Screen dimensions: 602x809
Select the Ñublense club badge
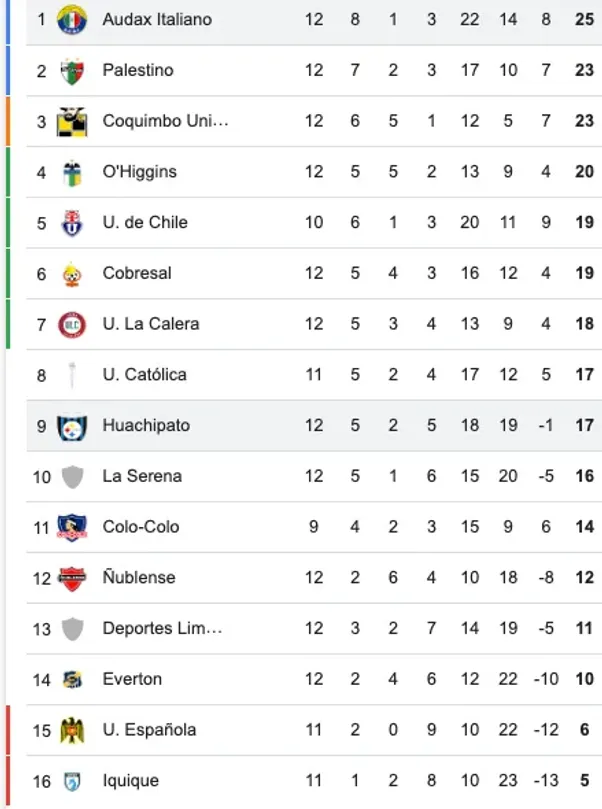(72, 578)
